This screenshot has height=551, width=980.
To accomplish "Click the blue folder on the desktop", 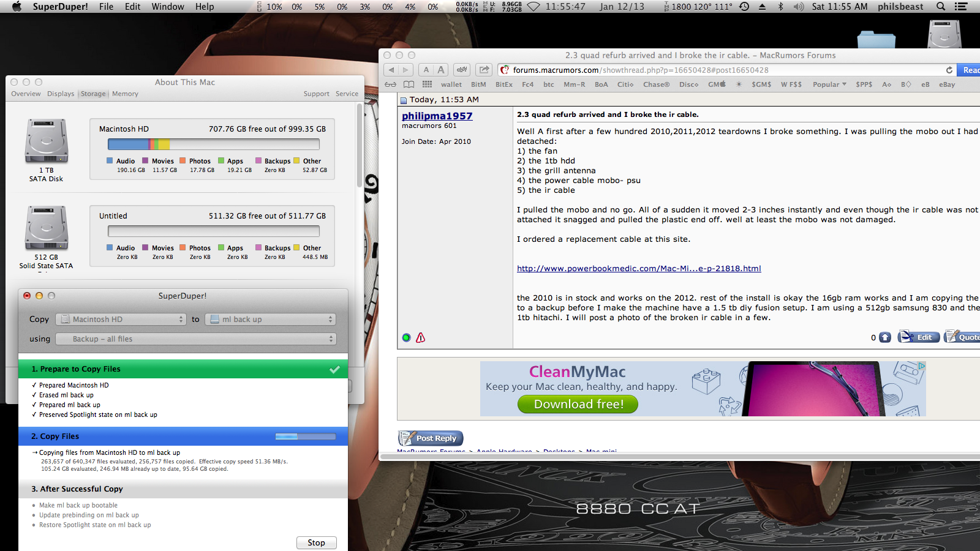I will pos(876,39).
